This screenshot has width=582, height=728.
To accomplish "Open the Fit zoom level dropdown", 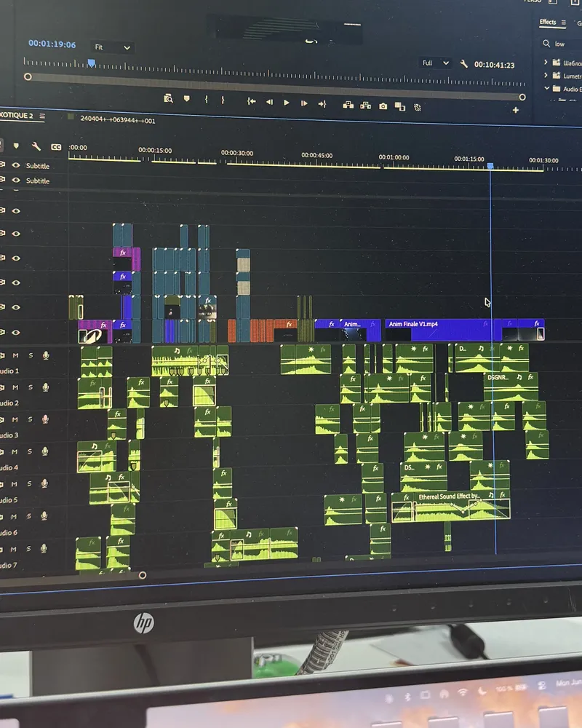I will click(112, 47).
